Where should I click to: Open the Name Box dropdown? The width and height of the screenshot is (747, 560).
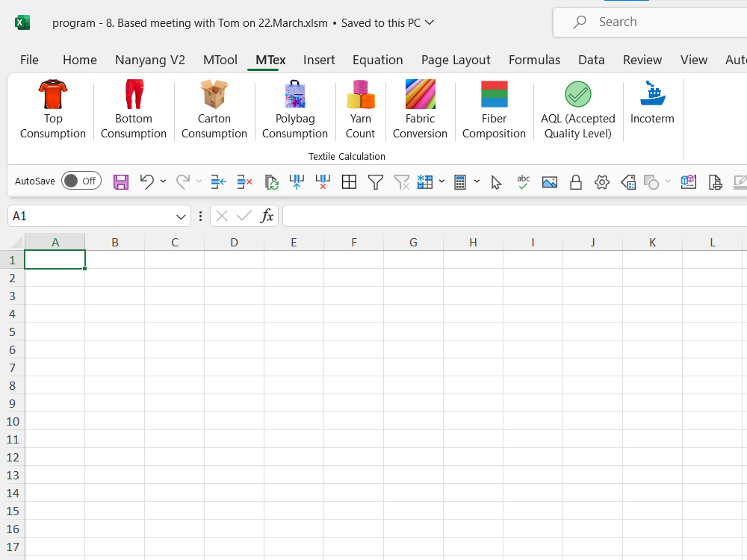pos(181,217)
